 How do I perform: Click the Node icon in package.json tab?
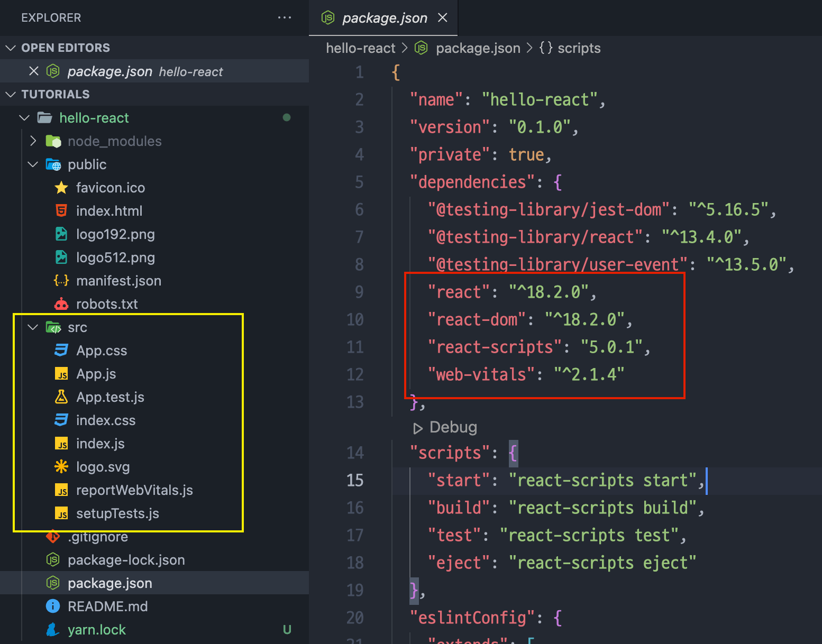coord(328,17)
